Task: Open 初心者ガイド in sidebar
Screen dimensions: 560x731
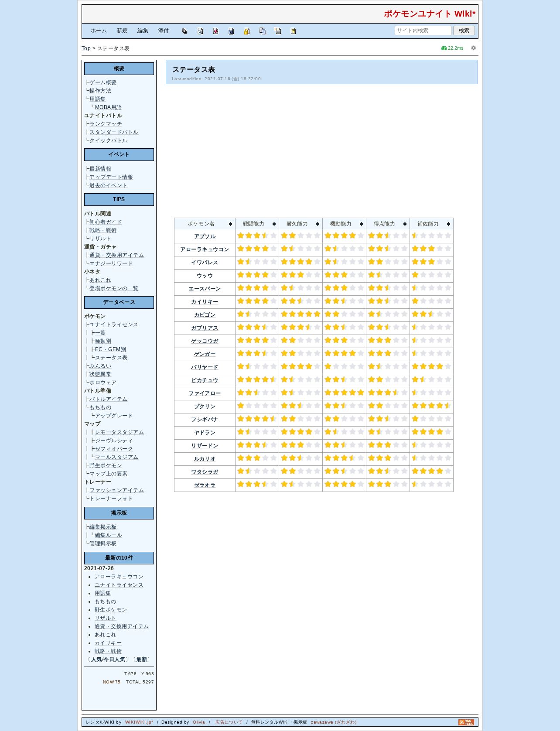Action: click(x=106, y=222)
